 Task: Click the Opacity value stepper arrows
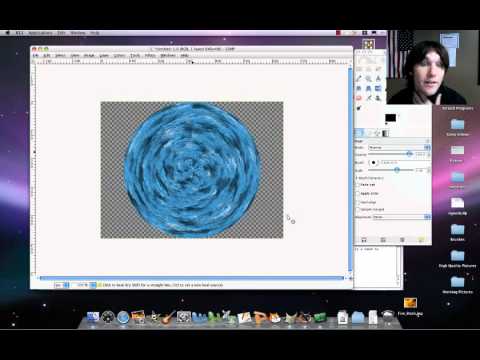(x=429, y=154)
